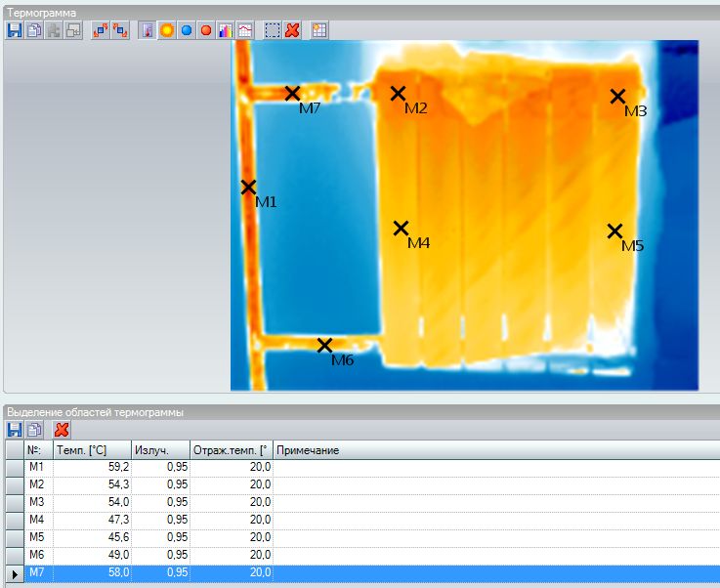This screenshot has width=720, height=588.
Task: Click the shrink arrows icon in the thermogram toolbar
Action: coord(120,30)
